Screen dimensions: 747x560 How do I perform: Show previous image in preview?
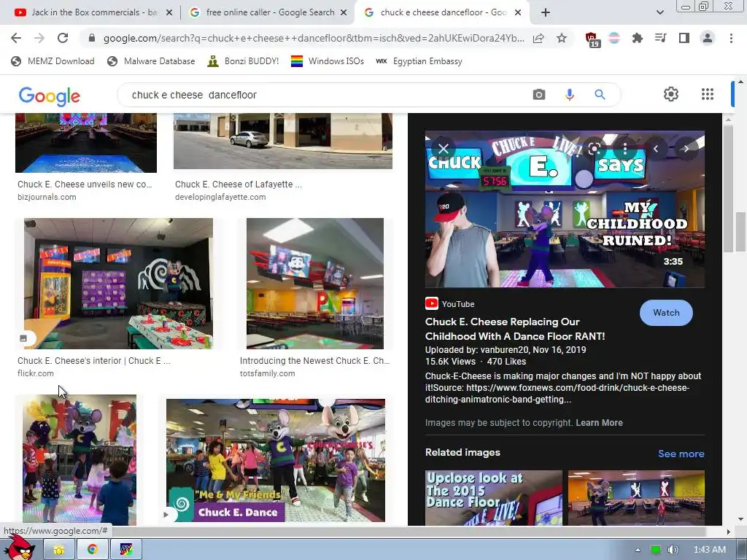point(656,149)
